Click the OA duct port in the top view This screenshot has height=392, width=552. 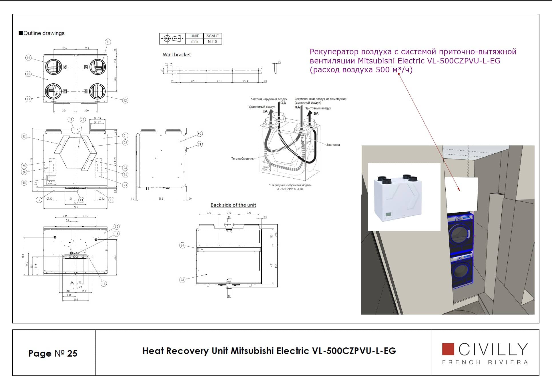tap(54, 67)
